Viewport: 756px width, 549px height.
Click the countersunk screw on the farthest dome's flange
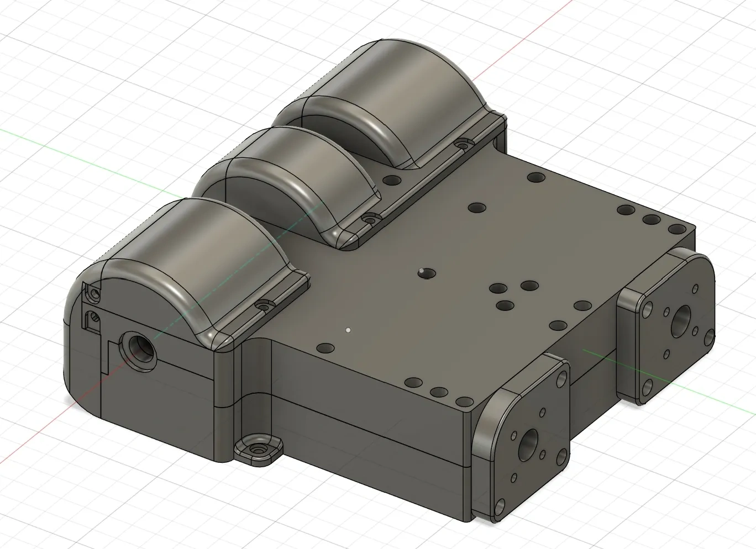click(463, 145)
